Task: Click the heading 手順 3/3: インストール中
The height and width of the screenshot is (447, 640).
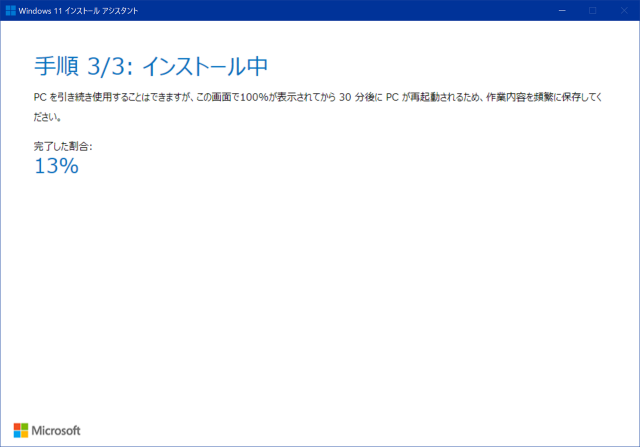Action: click(151, 66)
